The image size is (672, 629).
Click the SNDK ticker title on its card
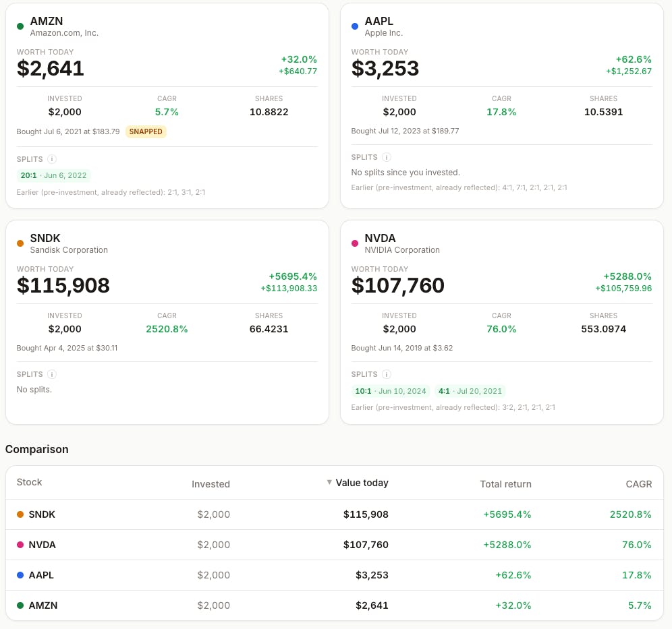(x=45, y=238)
